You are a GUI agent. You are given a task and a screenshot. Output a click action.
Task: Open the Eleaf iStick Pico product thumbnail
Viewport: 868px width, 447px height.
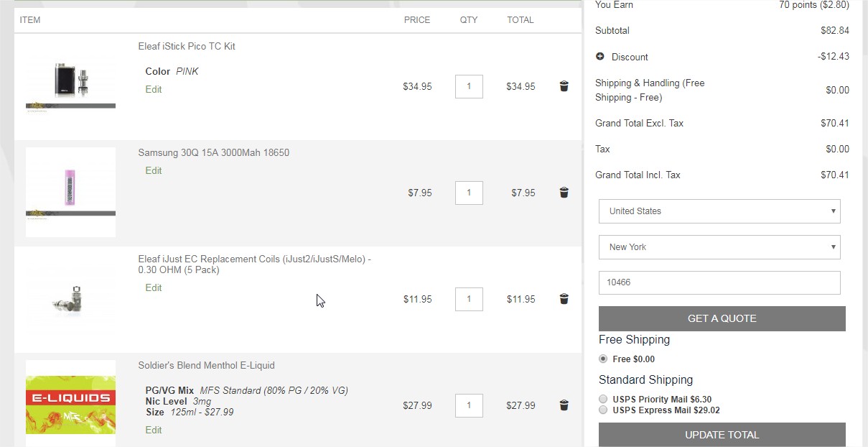[x=70, y=86]
